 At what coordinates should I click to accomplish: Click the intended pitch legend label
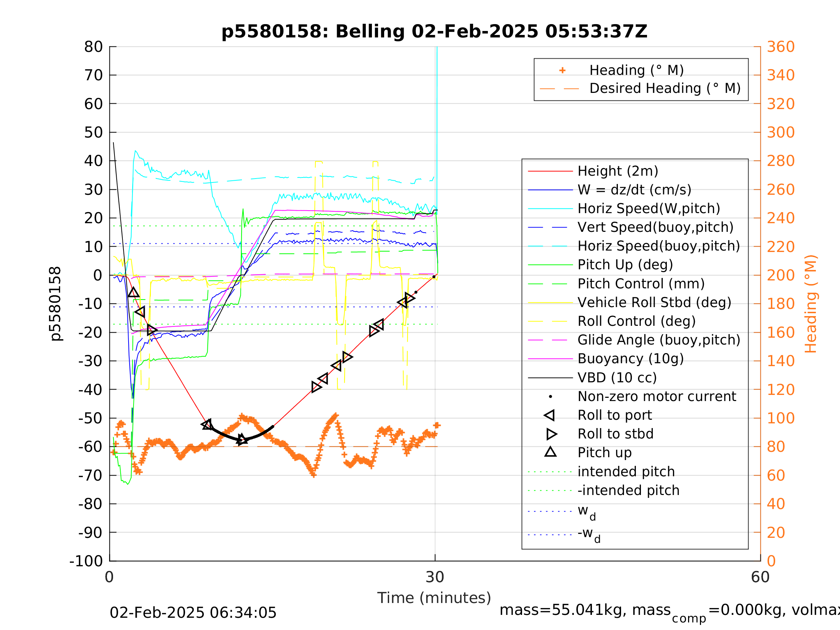[x=626, y=472]
